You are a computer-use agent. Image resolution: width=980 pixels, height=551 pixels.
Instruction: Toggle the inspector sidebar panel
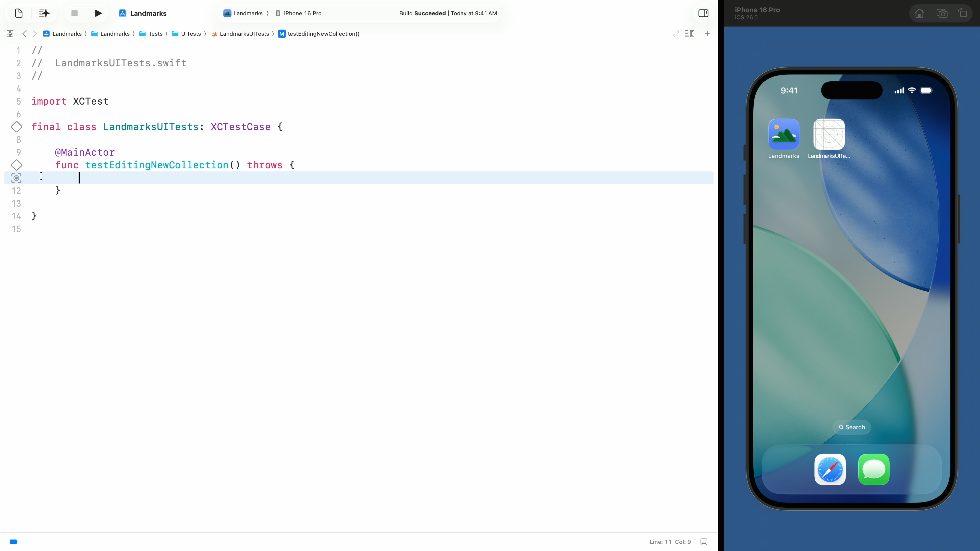703,13
